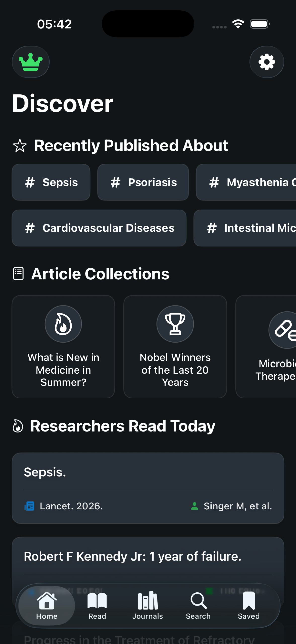Viewport: 296px width, 644px height.
Task: Tap the Cardiovascular Diseases topic tag
Action: pyautogui.click(x=99, y=228)
